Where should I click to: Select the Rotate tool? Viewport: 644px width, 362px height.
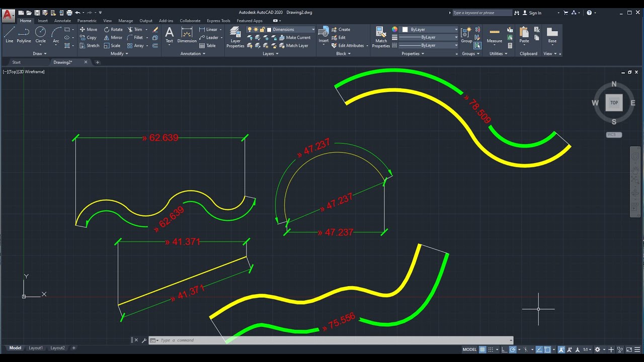coord(113,30)
